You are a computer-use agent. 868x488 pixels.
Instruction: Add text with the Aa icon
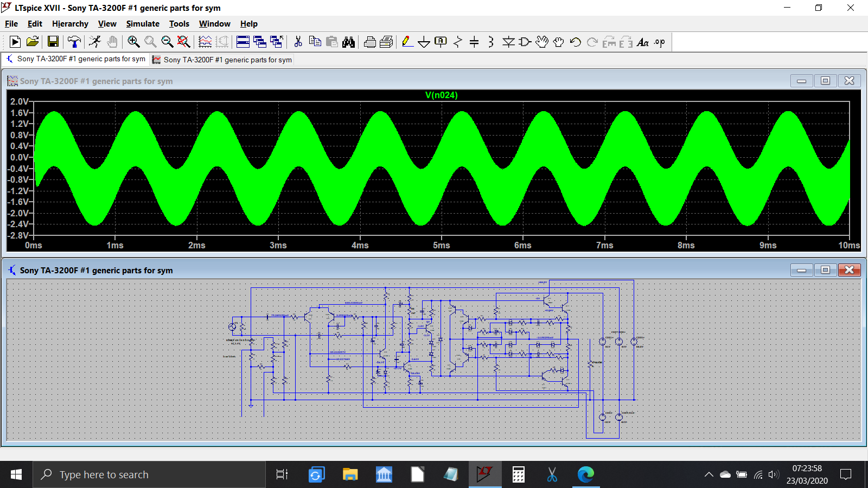[643, 42]
